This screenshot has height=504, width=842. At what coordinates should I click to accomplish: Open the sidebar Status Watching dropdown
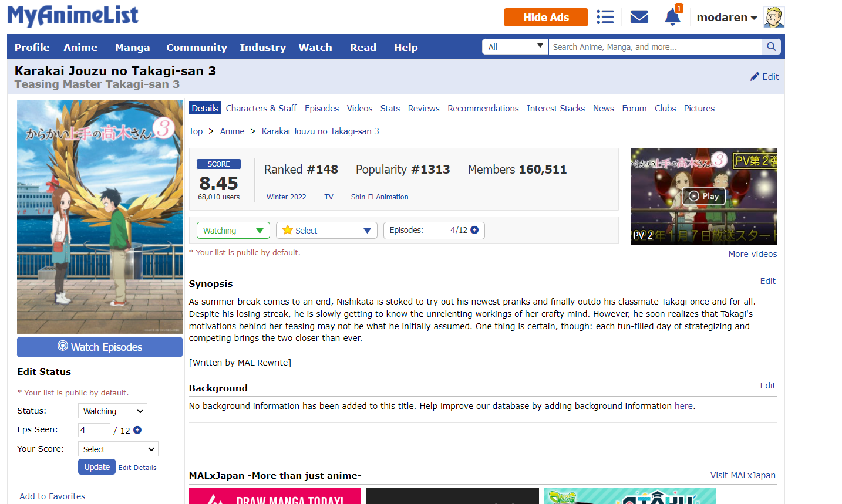(x=113, y=411)
